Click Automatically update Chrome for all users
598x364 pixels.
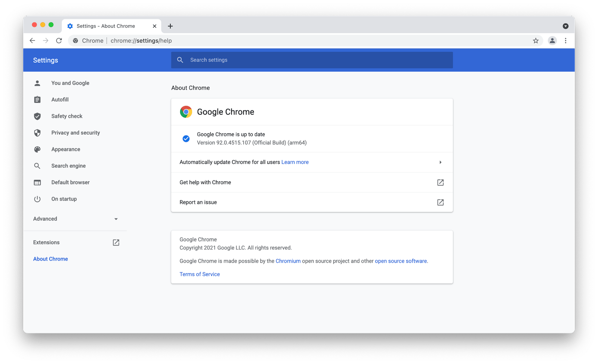point(230,162)
